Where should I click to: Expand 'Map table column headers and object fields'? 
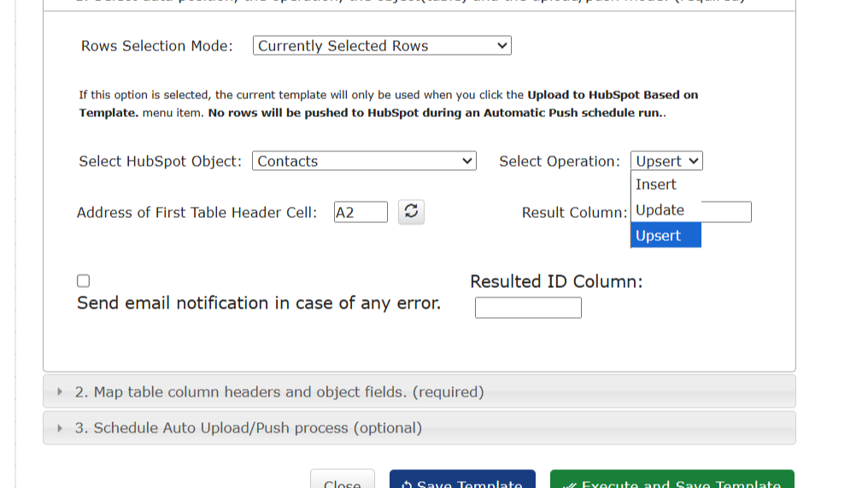click(279, 392)
